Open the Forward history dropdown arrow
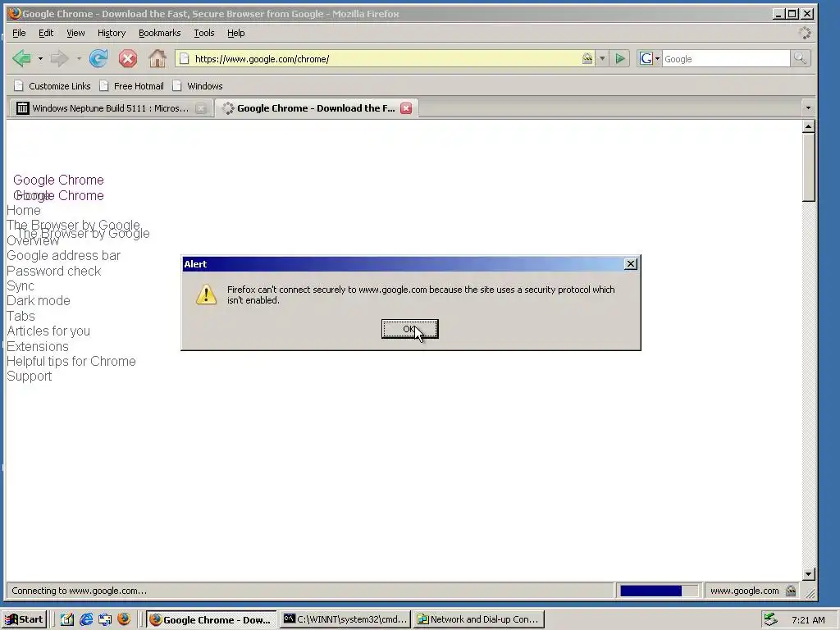Image resolution: width=840 pixels, height=630 pixels. [79, 58]
